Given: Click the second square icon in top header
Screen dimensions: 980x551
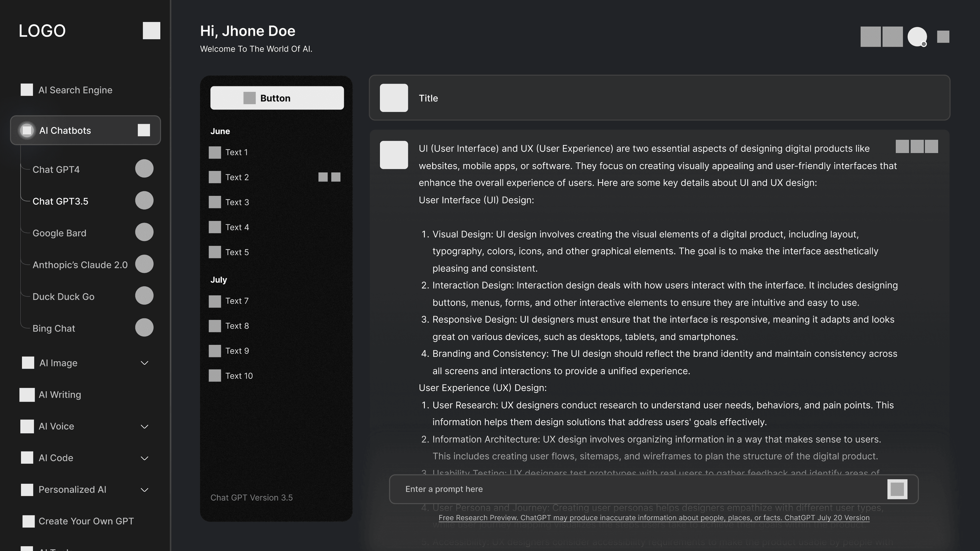Looking at the screenshot, I should tap(892, 37).
